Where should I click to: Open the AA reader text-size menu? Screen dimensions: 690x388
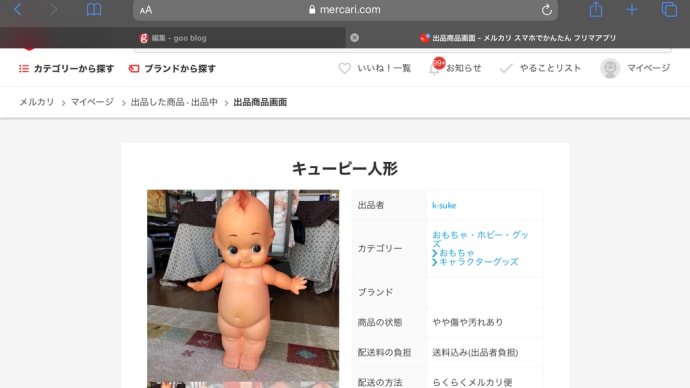coord(146,10)
